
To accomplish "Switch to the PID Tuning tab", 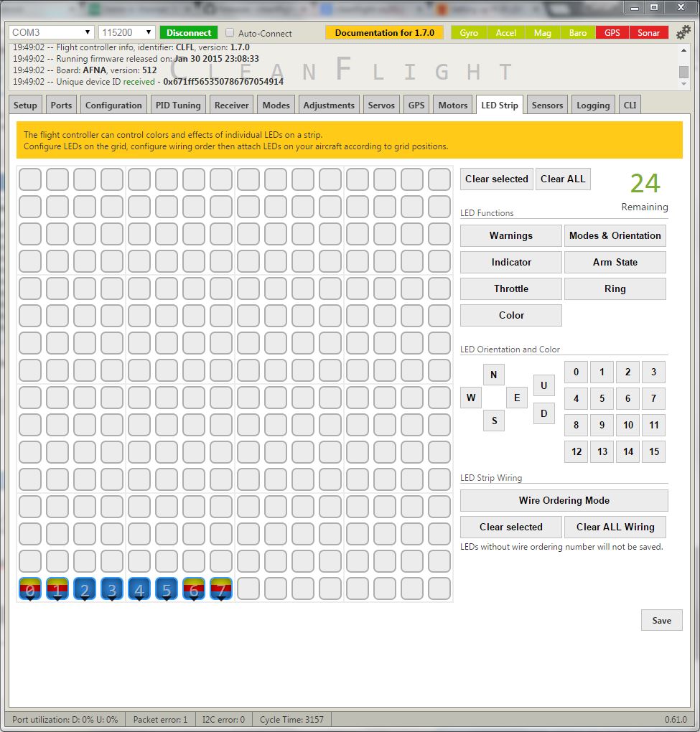I will pos(177,105).
